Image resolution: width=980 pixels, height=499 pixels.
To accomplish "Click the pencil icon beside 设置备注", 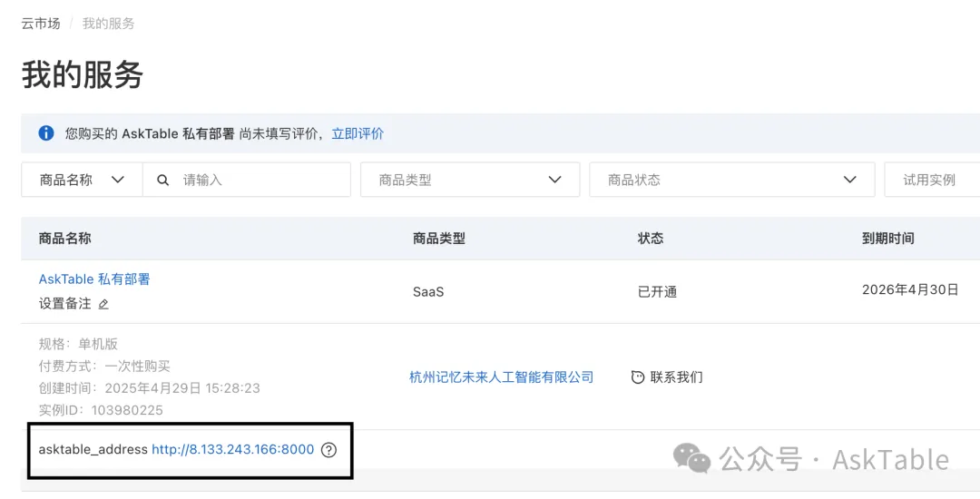I will click(103, 305).
